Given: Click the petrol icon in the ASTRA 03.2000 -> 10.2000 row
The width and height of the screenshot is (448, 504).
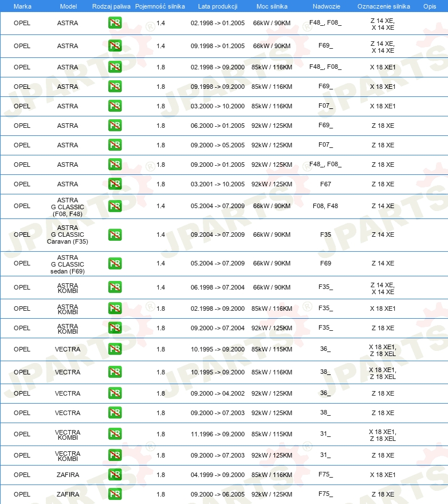Looking at the screenshot, I should click(x=115, y=106).
